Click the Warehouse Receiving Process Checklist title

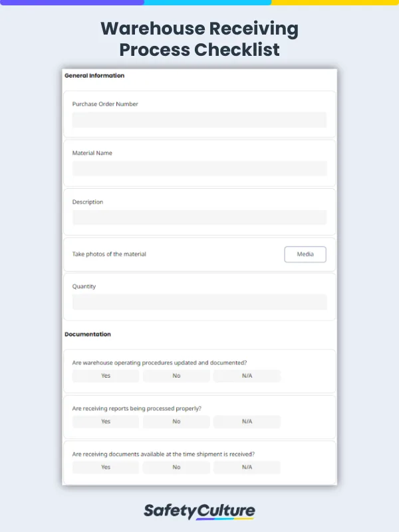[199, 39]
